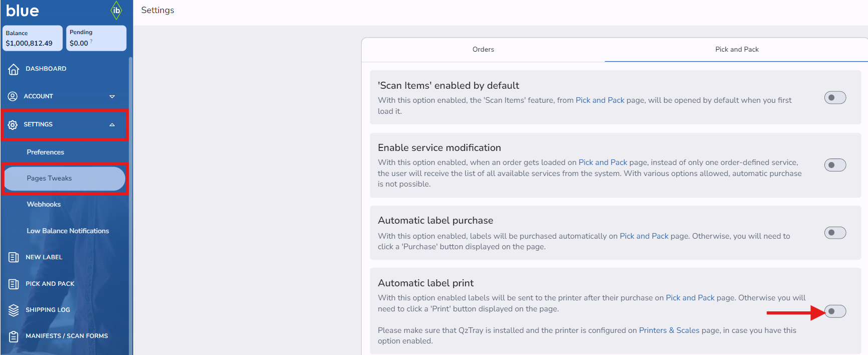
Task: Go to Low Balance Notifications
Action: point(68,231)
